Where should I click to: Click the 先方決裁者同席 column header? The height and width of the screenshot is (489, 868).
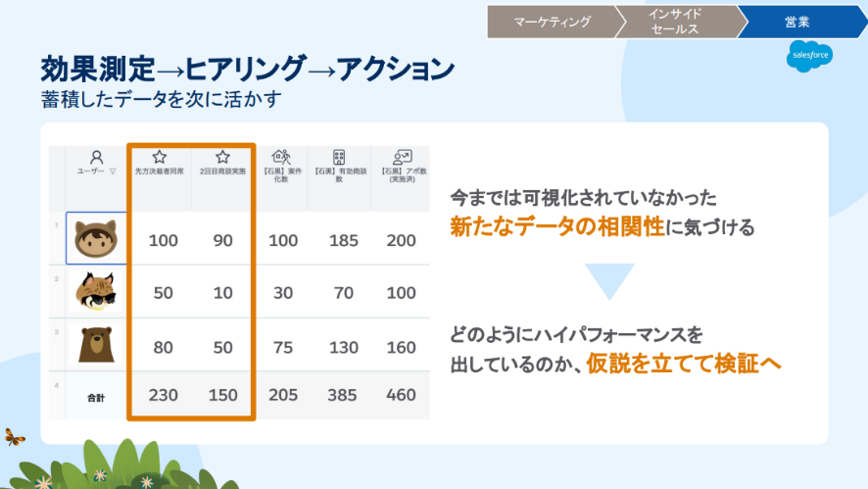click(160, 171)
